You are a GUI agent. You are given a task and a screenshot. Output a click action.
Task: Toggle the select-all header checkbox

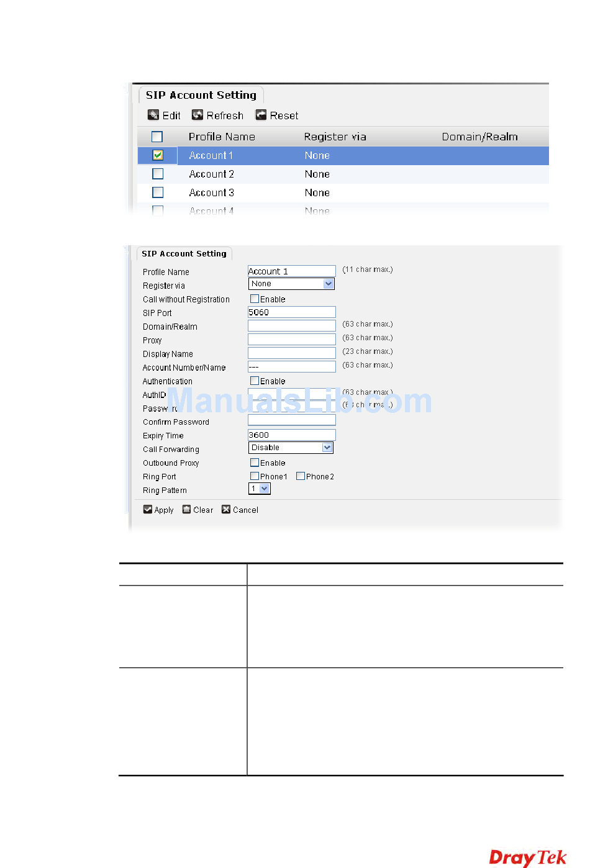tap(157, 137)
